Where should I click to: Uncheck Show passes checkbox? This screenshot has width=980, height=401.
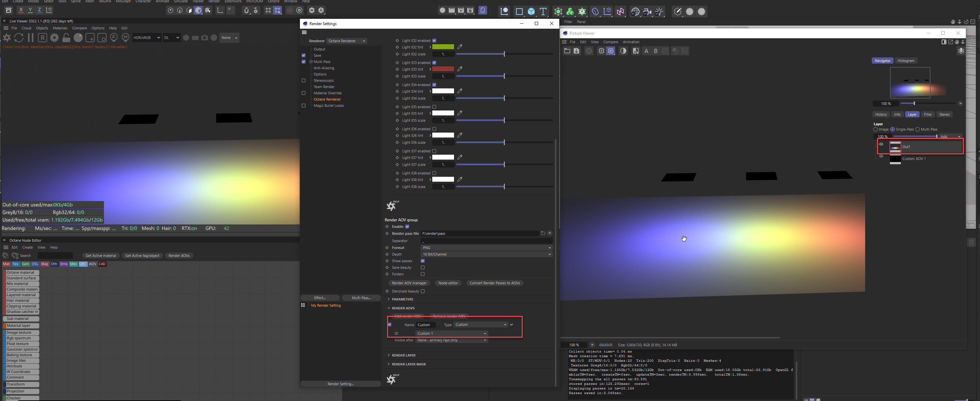pyautogui.click(x=423, y=261)
